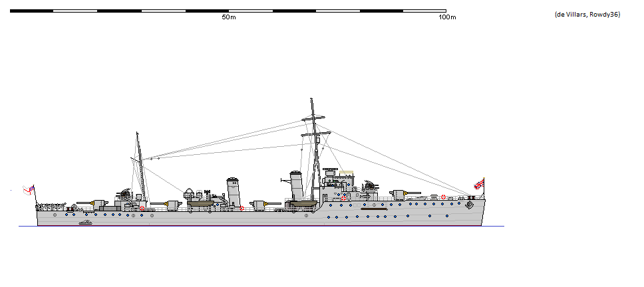Click the red life ring below the bridge
Viewport: 644px width, 287px height.
pyautogui.click(x=343, y=198)
